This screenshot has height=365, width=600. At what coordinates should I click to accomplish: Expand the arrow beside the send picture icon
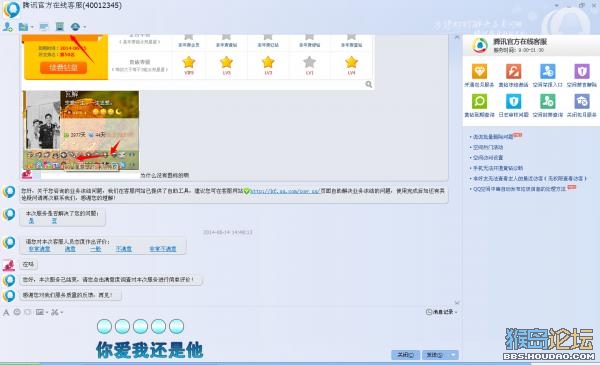tap(47, 313)
